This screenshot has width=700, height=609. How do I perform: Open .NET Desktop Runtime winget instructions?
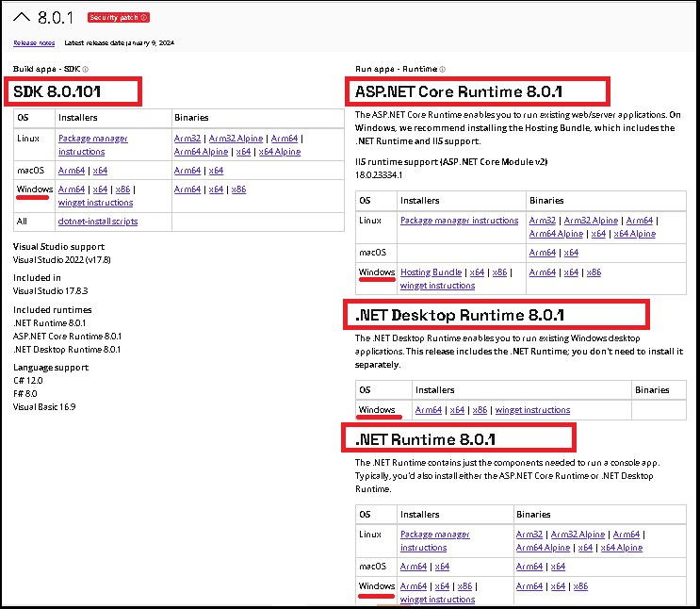532,410
